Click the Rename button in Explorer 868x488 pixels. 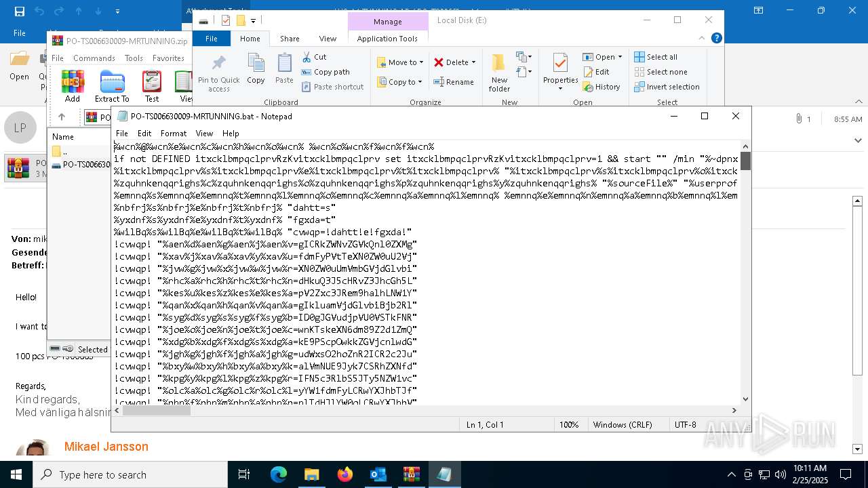point(454,82)
